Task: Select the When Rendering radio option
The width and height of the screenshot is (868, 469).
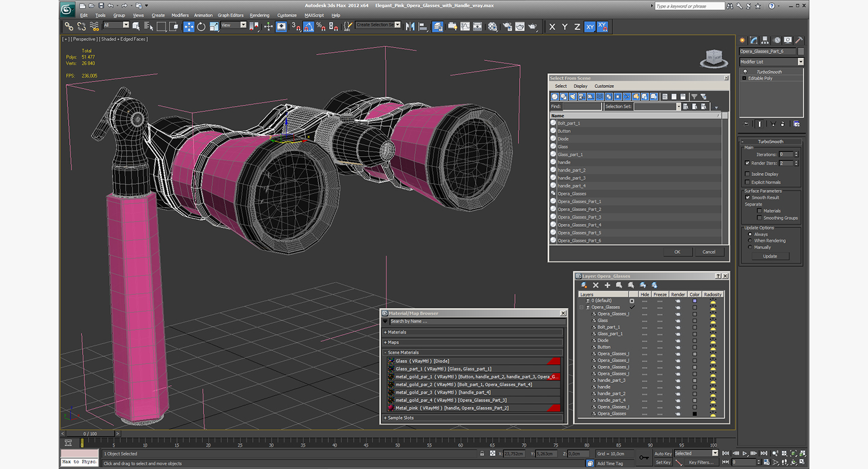Action: (750, 240)
